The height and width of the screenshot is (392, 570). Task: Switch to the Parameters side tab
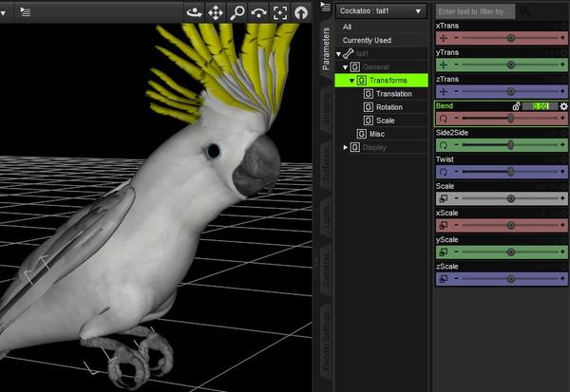tap(326, 50)
